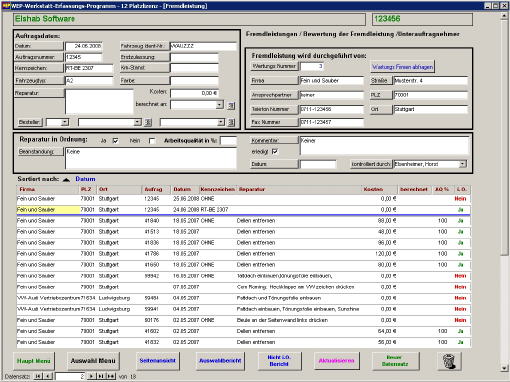The height and width of the screenshot is (382, 510).
Task: Click the scrollbar down arrow at bottom right
Action: tap(504, 368)
